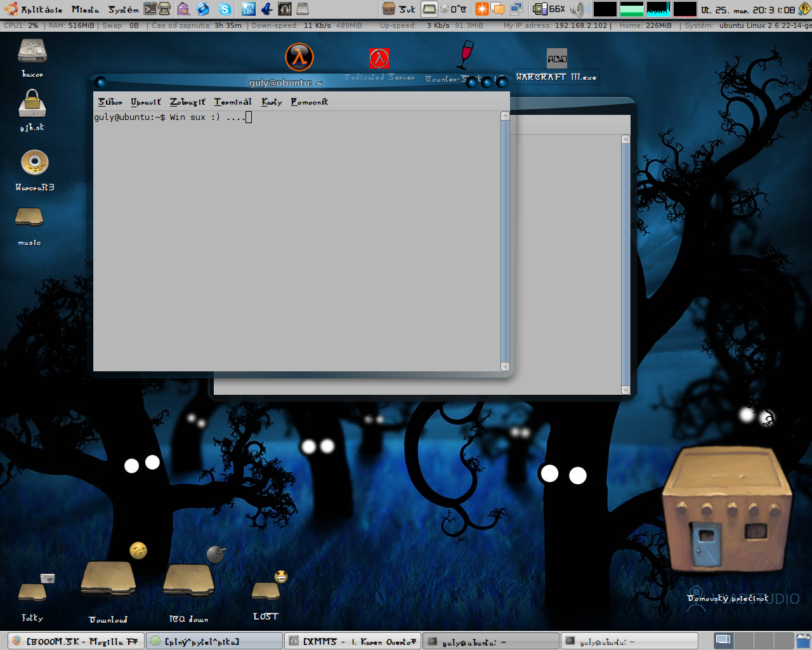Open the Zobraziť menu in terminal
812x650 pixels.
point(188,102)
